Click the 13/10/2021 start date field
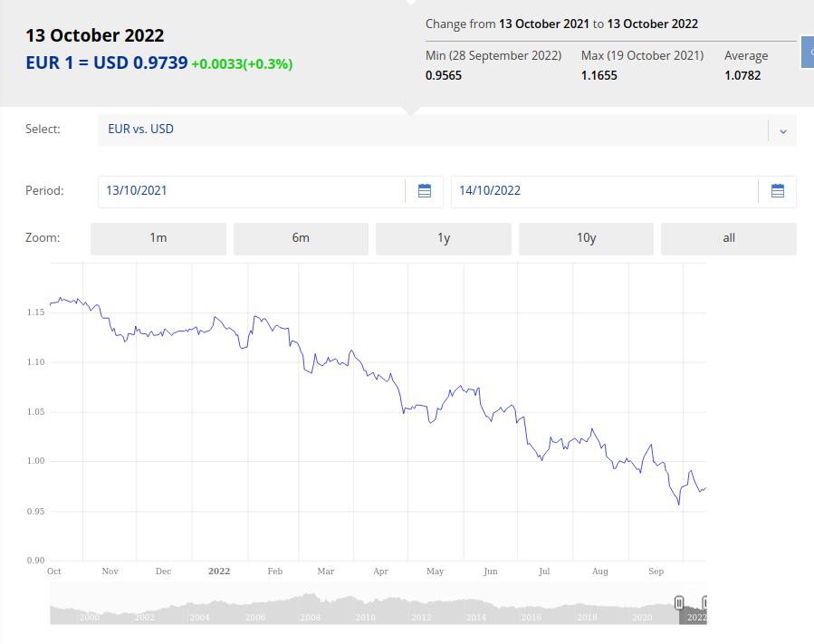Image resolution: width=814 pixels, height=644 pixels. point(251,191)
